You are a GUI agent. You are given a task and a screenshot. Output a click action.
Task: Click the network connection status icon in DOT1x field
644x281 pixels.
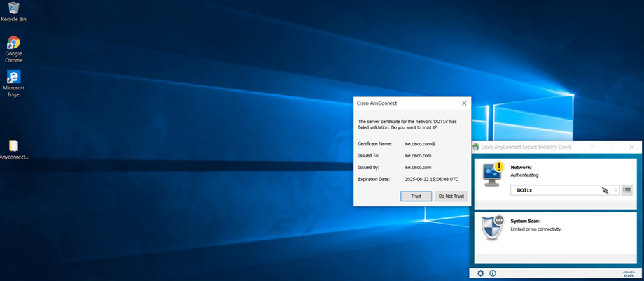click(605, 190)
